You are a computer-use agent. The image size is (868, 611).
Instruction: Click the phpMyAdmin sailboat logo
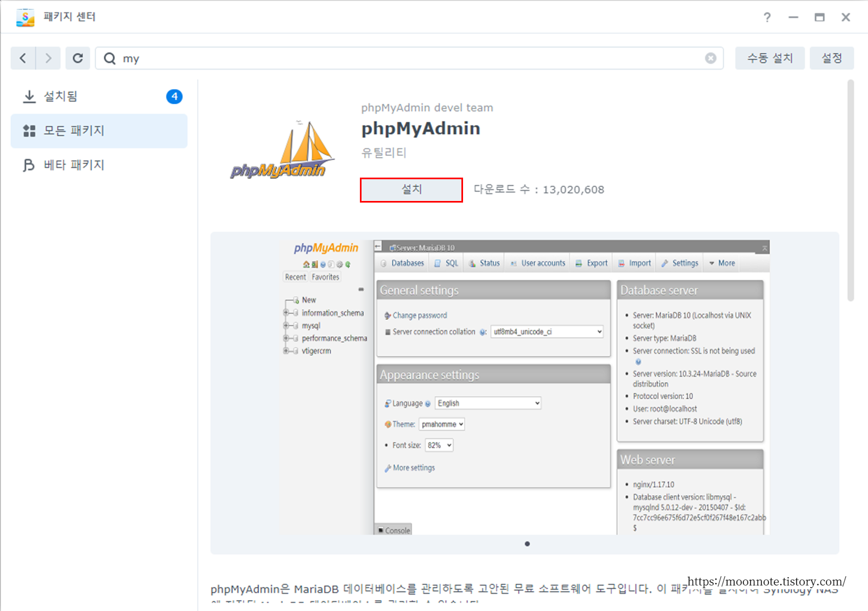click(x=283, y=150)
